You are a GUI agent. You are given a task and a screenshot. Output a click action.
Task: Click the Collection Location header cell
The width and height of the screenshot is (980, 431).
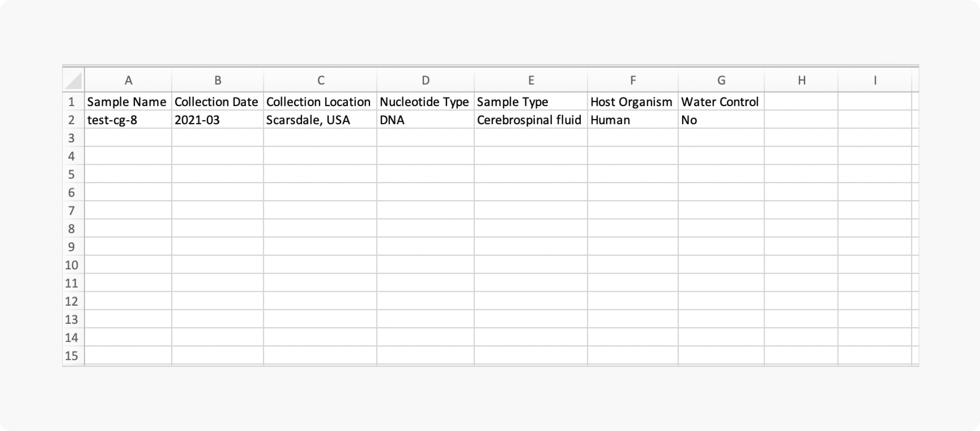pos(320,102)
